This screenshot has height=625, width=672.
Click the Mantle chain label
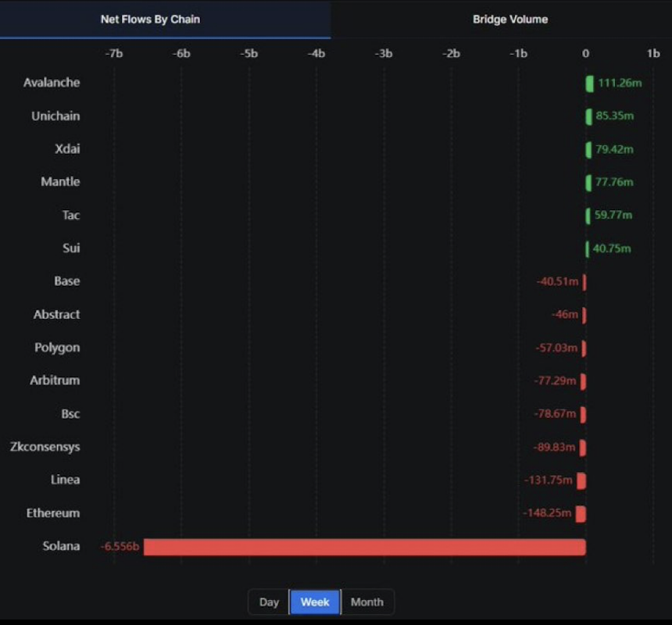tap(60, 181)
